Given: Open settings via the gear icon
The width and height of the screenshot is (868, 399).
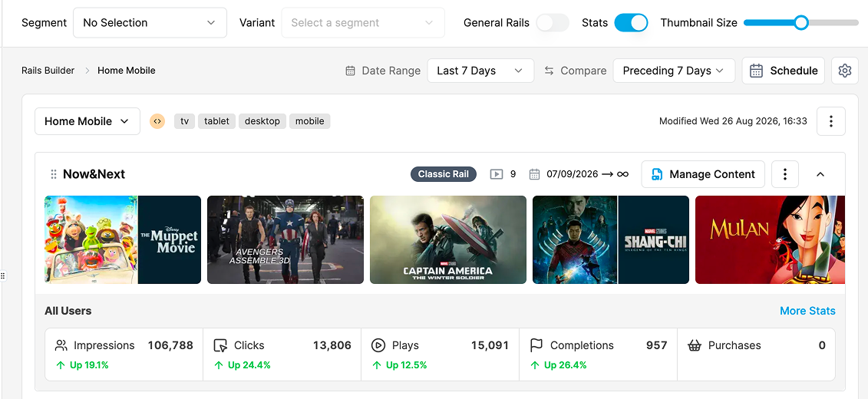Looking at the screenshot, I should tap(845, 71).
